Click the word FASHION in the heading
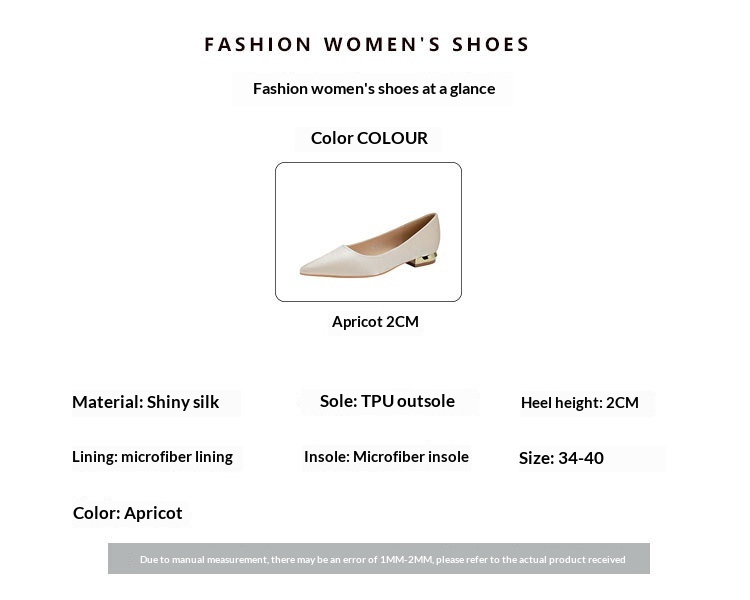The image size is (750, 600). click(x=244, y=45)
